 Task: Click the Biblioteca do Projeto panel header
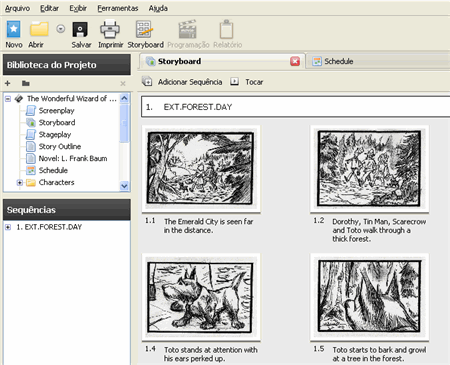(67, 65)
